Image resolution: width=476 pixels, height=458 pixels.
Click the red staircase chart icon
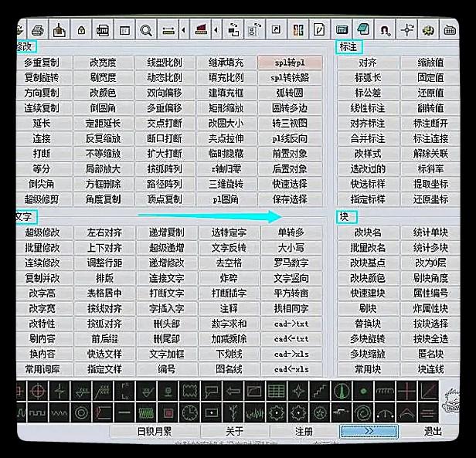tap(200, 30)
